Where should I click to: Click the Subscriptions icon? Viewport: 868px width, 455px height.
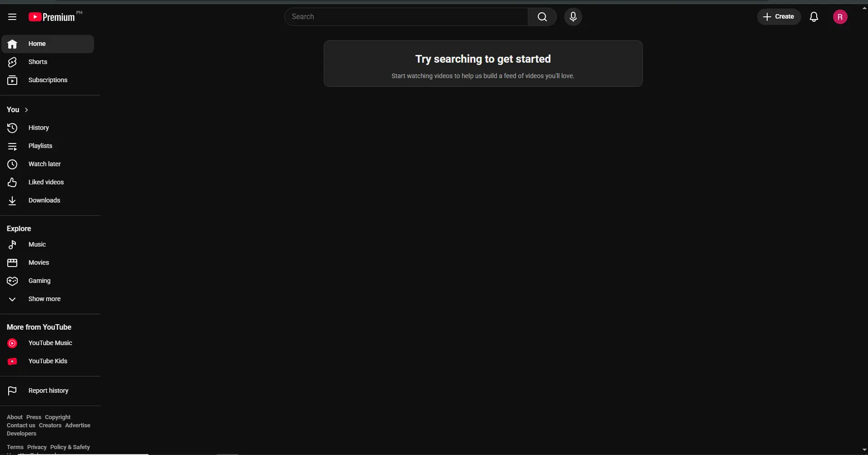pos(12,80)
